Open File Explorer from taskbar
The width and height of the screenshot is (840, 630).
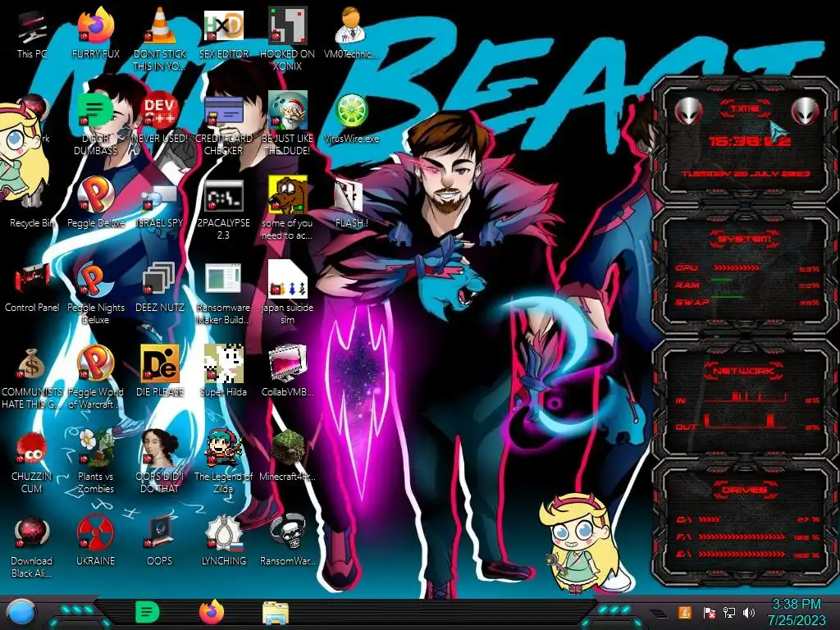point(276,613)
